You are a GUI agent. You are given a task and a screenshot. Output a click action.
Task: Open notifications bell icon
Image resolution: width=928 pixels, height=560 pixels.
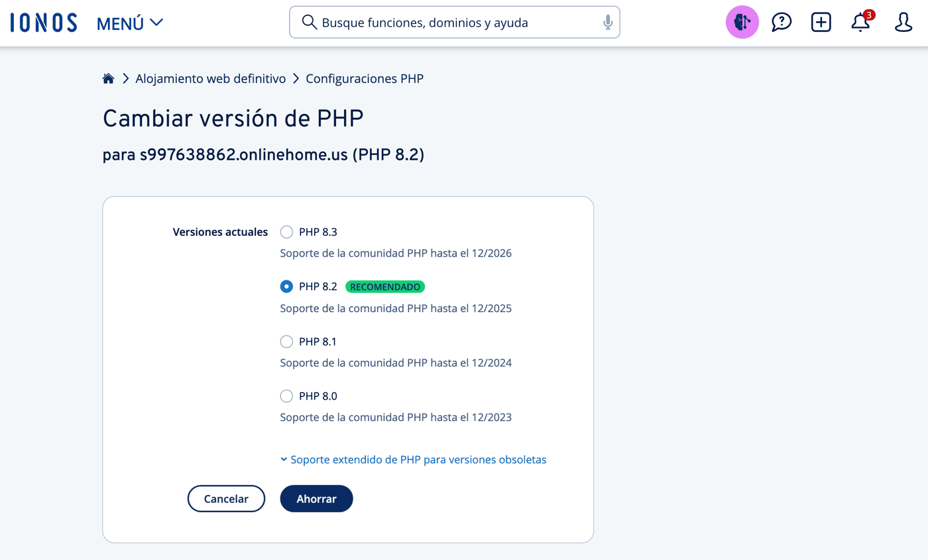point(861,22)
